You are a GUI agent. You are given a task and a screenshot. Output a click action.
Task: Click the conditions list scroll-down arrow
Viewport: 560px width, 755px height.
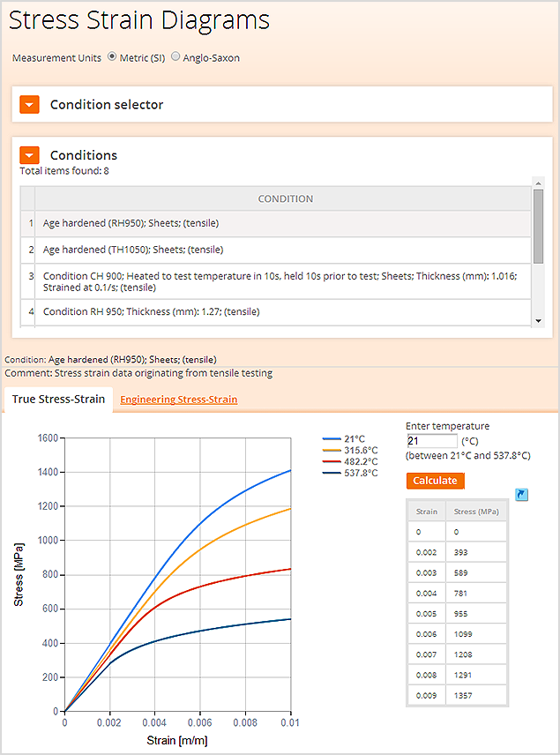[x=538, y=321]
